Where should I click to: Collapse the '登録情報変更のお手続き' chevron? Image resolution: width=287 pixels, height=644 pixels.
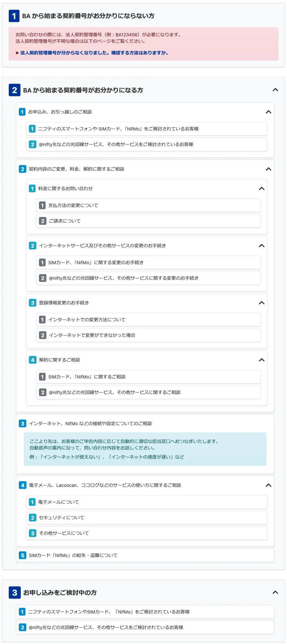262,303
